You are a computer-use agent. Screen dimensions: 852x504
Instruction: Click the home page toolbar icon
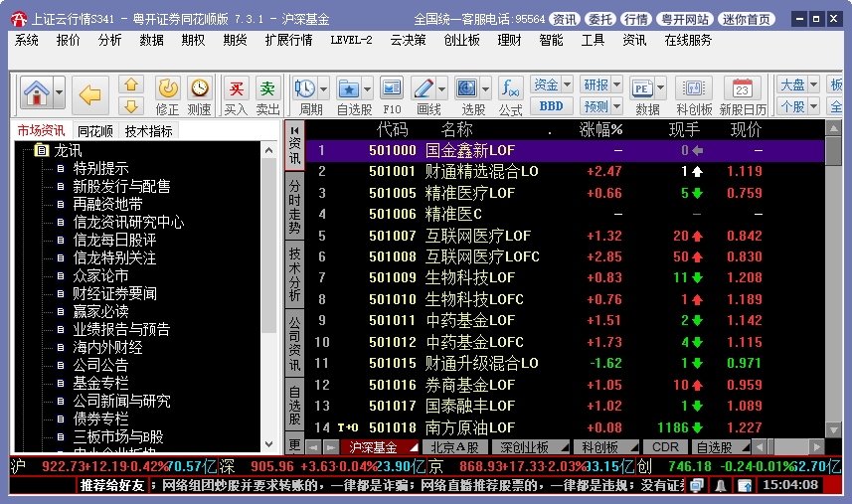[x=37, y=93]
